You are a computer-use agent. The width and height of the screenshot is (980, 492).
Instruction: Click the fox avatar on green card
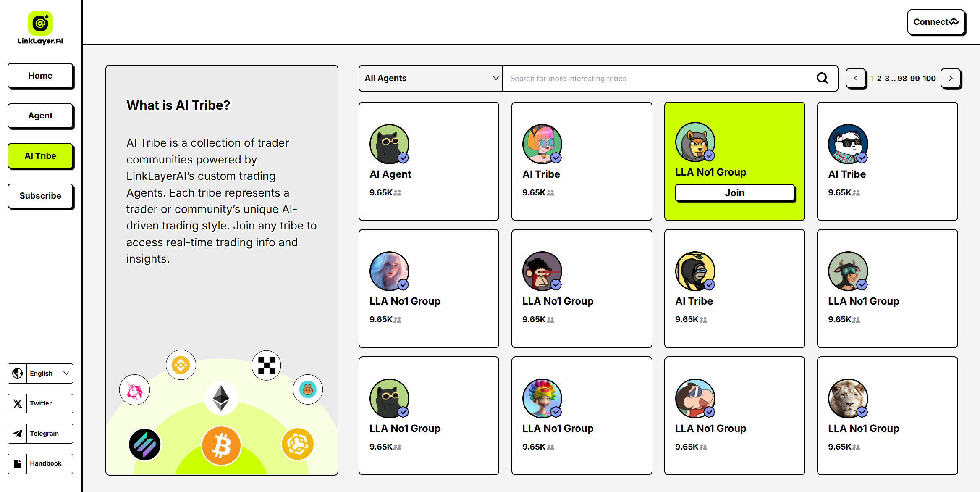(695, 142)
